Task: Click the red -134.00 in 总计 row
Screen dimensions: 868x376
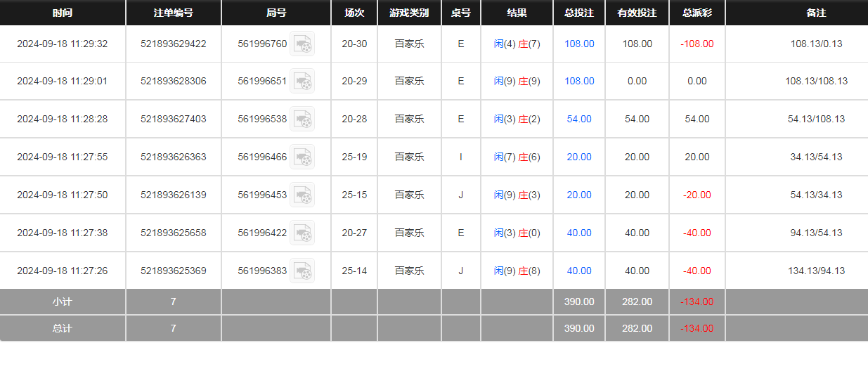Action: click(x=697, y=329)
